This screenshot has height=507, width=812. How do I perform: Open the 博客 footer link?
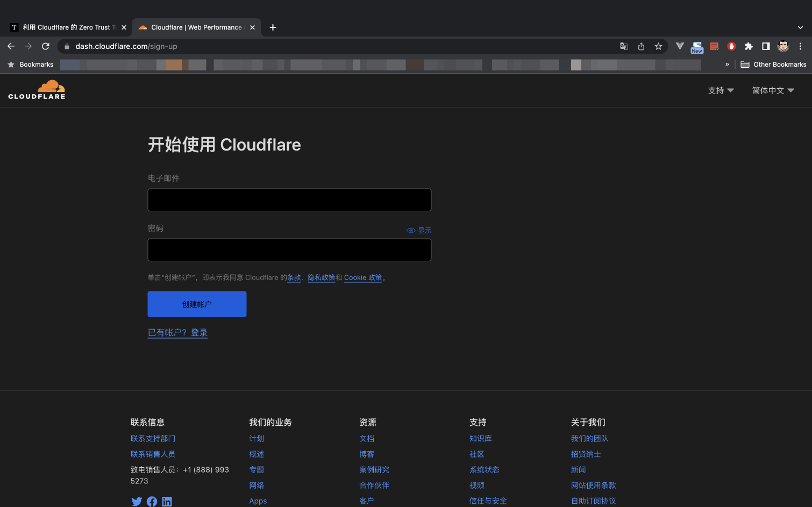pyautogui.click(x=367, y=454)
